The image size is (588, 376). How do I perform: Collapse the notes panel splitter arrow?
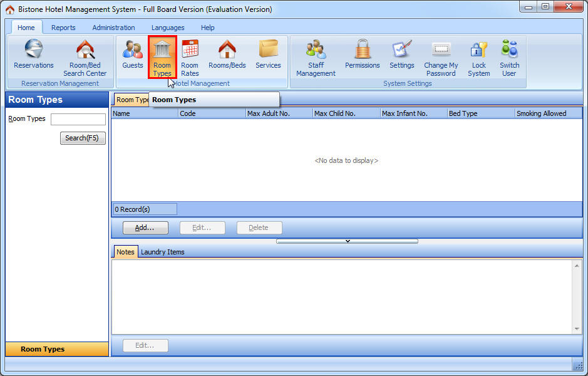347,241
